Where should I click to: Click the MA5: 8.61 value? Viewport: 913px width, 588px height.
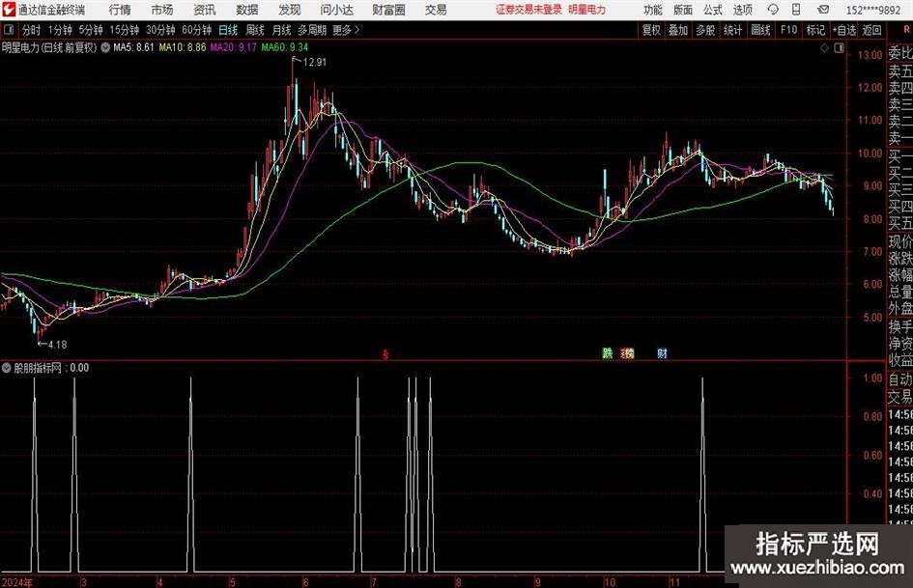(133, 47)
